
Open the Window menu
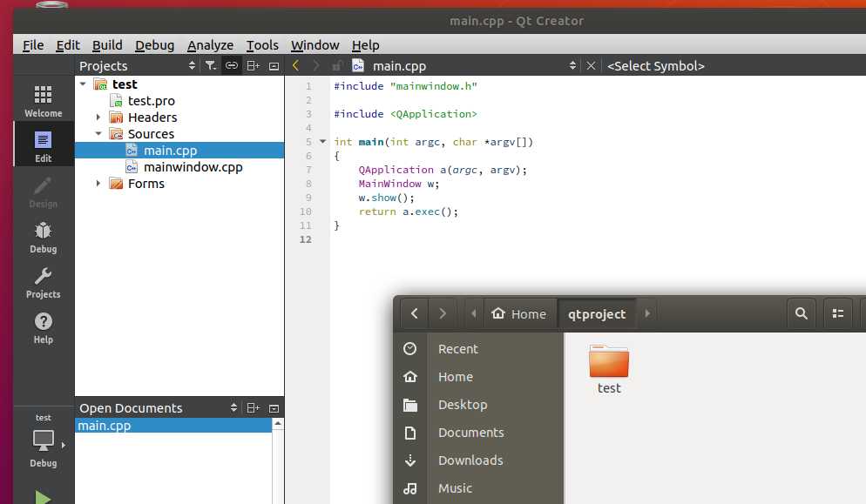point(315,45)
